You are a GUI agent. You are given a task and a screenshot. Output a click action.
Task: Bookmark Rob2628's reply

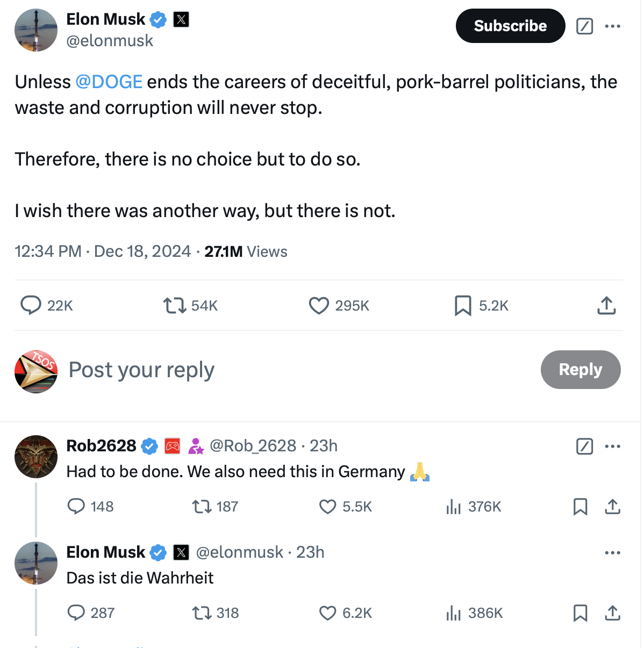pos(580,507)
